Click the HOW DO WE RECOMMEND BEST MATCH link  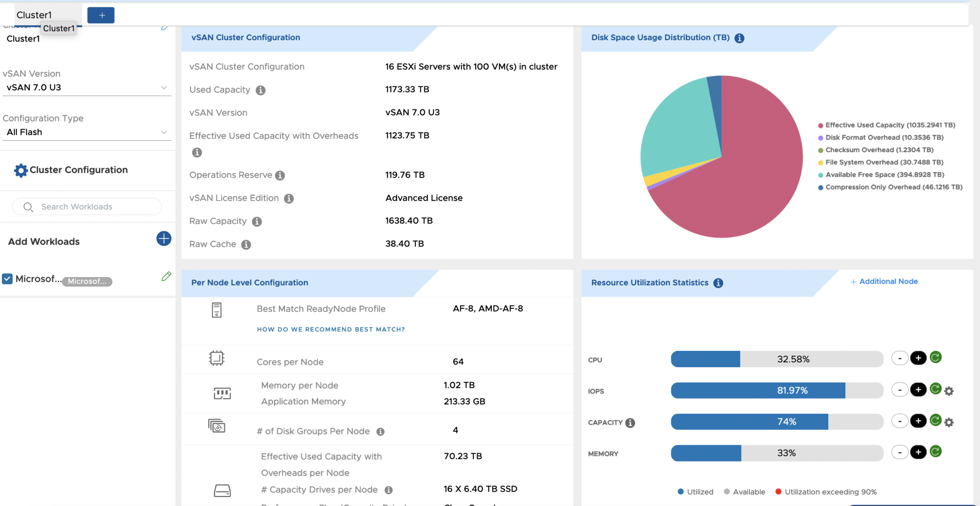pos(330,329)
